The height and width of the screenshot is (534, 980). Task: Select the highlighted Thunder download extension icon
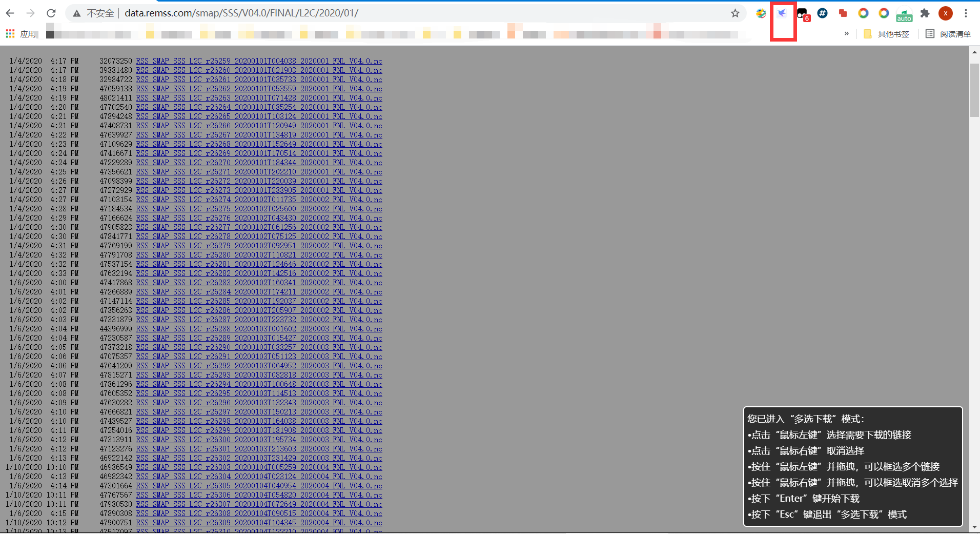pyautogui.click(x=782, y=13)
